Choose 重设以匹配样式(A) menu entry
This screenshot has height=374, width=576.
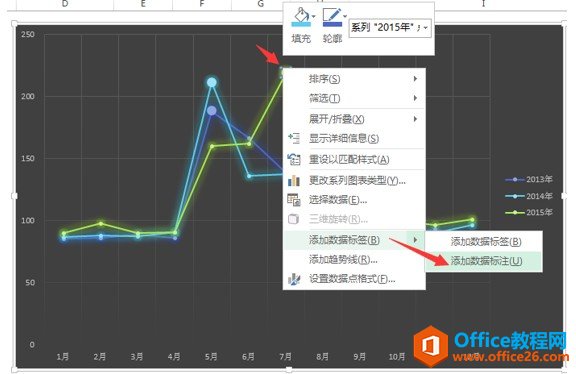[x=354, y=159]
